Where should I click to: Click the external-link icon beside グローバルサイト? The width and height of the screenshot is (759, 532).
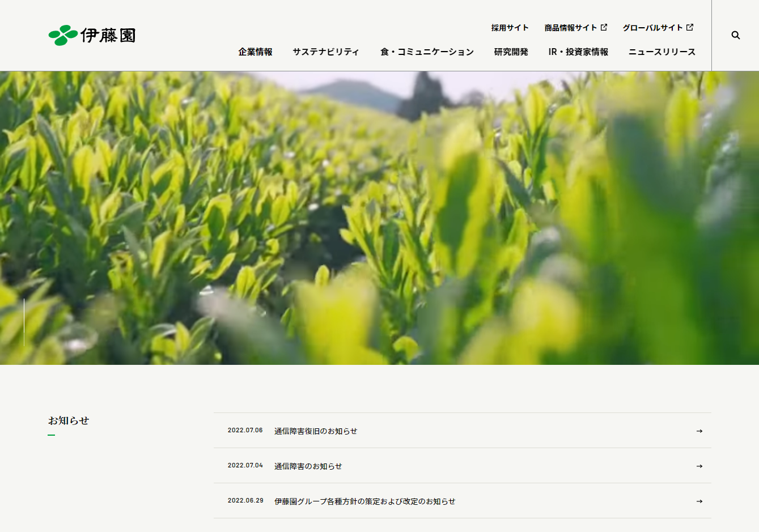pyautogui.click(x=689, y=26)
